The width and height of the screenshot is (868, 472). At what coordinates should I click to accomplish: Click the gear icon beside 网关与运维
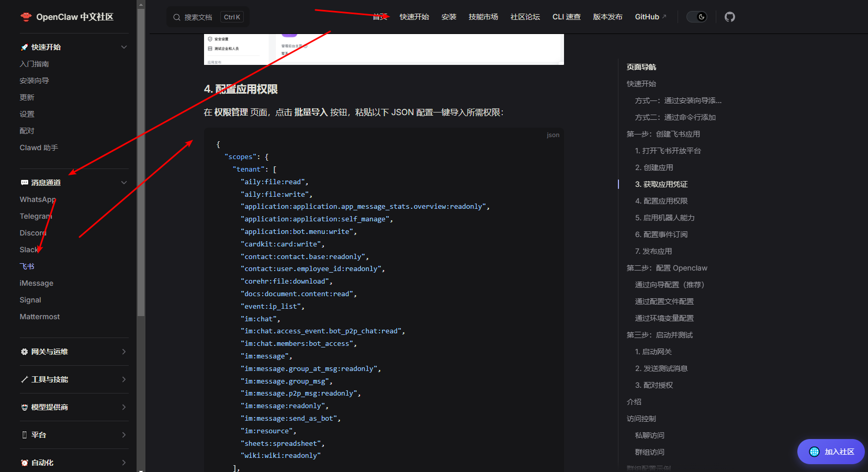[x=24, y=351]
